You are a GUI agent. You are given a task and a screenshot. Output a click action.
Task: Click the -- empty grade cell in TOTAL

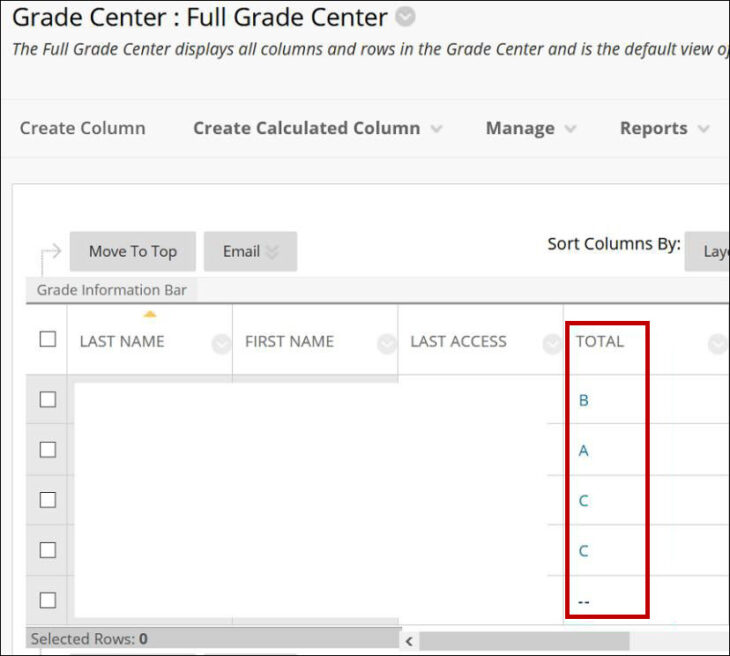[583, 602]
